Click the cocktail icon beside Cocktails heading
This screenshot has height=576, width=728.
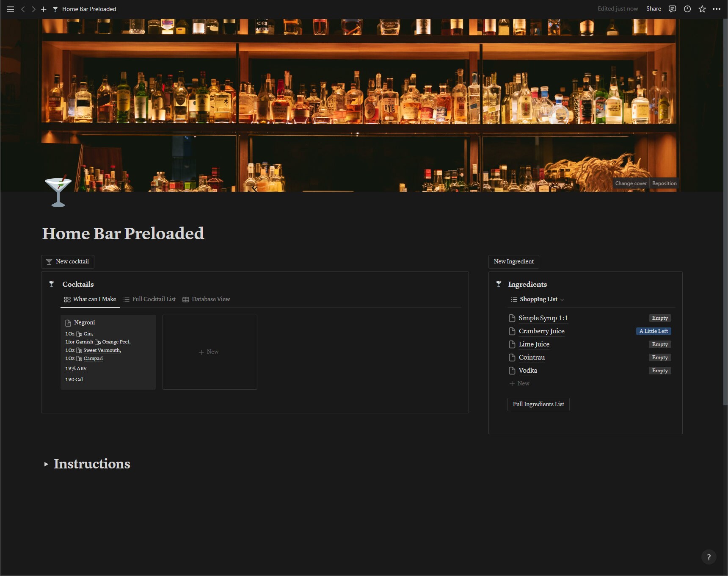[52, 284]
